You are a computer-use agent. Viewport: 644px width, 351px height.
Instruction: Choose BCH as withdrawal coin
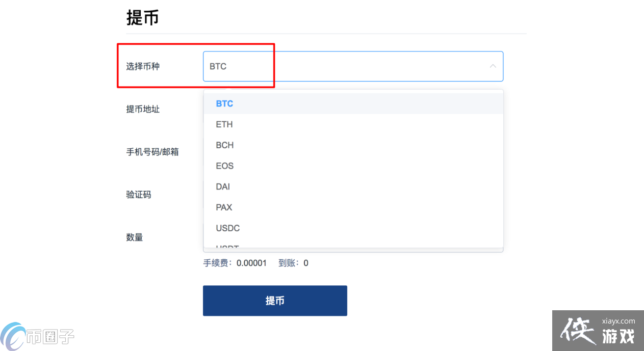tap(224, 145)
